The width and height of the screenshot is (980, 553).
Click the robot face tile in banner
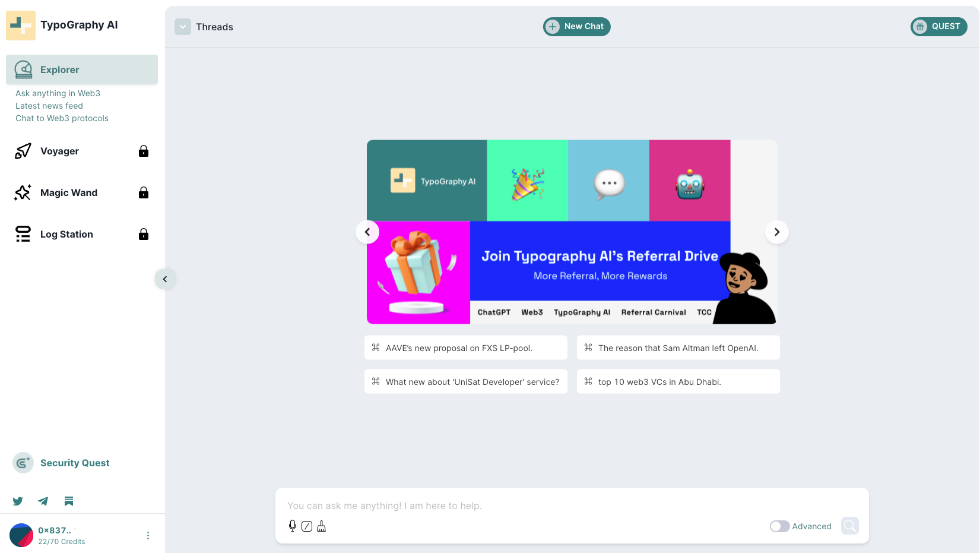click(690, 181)
